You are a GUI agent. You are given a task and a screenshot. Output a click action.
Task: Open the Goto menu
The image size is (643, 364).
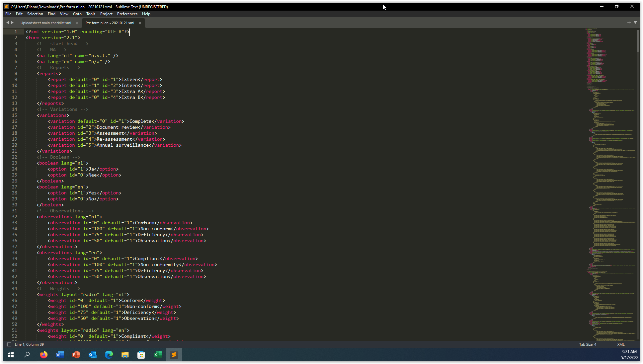77,14
